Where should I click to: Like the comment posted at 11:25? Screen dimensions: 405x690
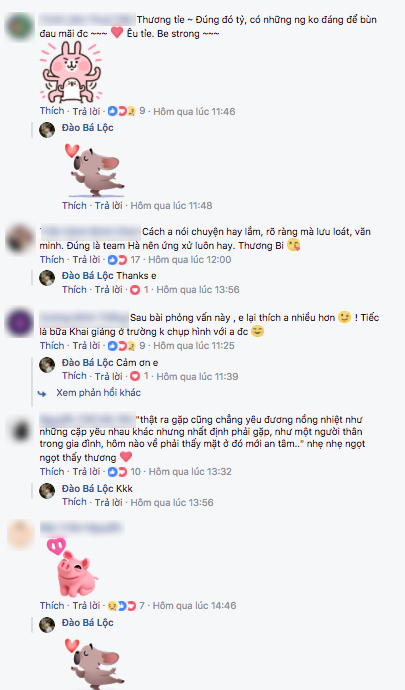(52, 345)
